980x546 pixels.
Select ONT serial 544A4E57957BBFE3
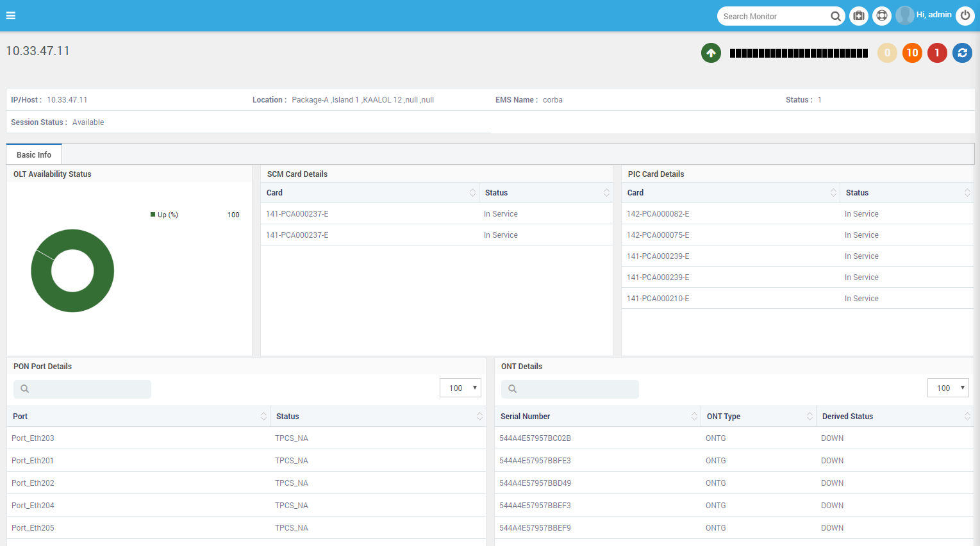click(x=734, y=461)
